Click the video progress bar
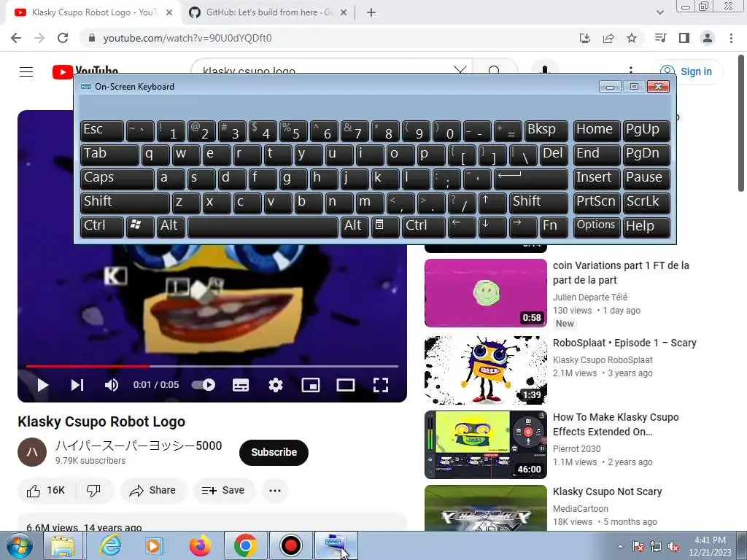The image size is (747, 560). click(x=212, y=366)
